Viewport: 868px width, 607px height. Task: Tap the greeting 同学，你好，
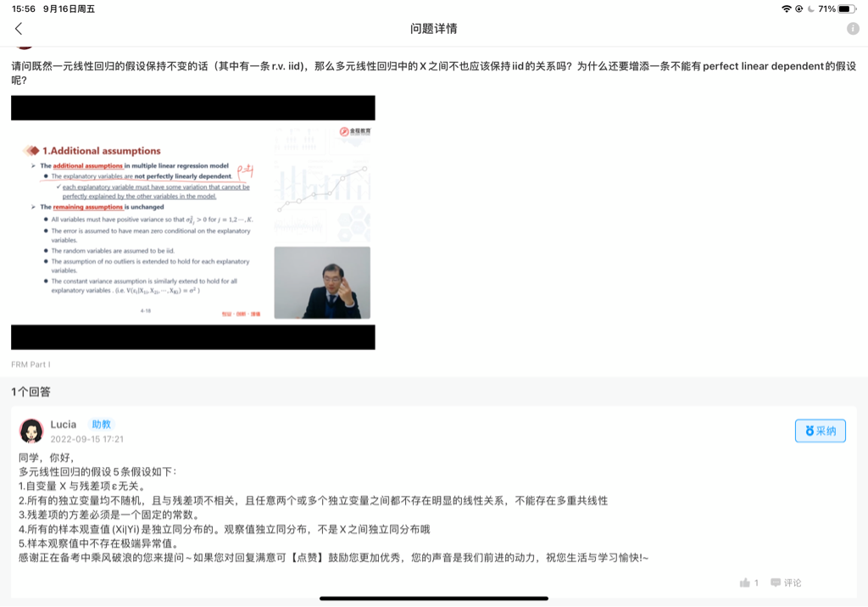tap(46, 458)
